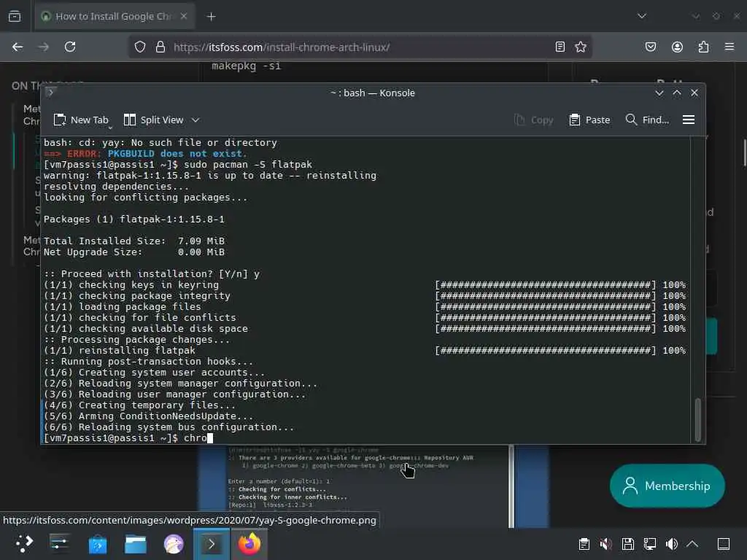This screenshot has height=560, width=747.
Task: Open Konsole window menu icon in title bar
Action: pyautogui.click(x=50, y=93)
